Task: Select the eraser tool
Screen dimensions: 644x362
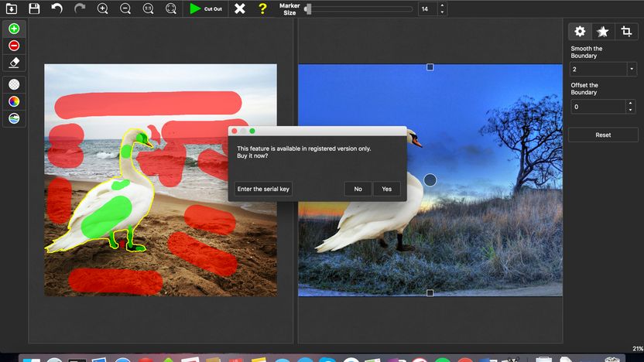Action: coord(14,63)
